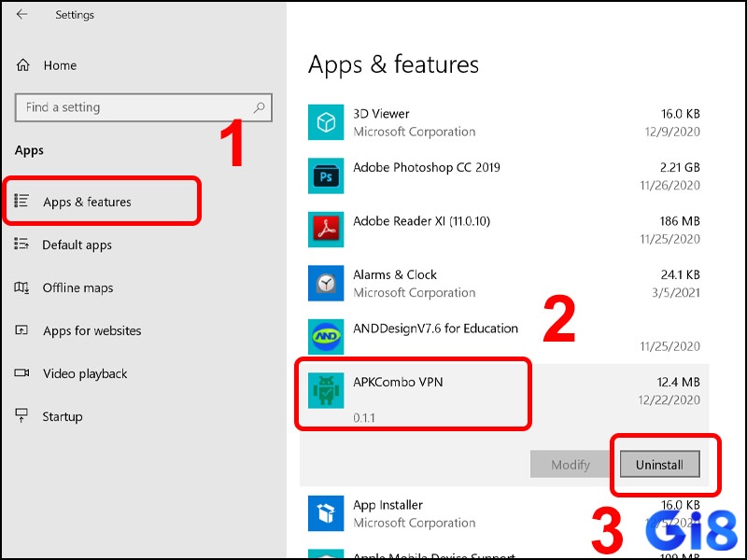Open Startup settings

coord(63,416)
